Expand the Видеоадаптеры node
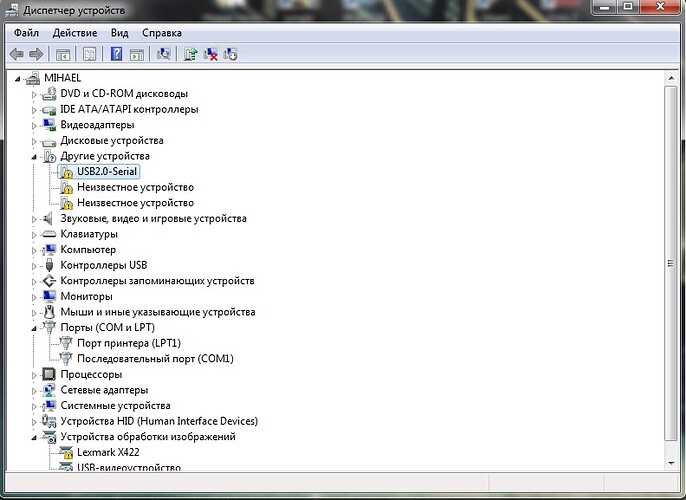 coord(34,126)
